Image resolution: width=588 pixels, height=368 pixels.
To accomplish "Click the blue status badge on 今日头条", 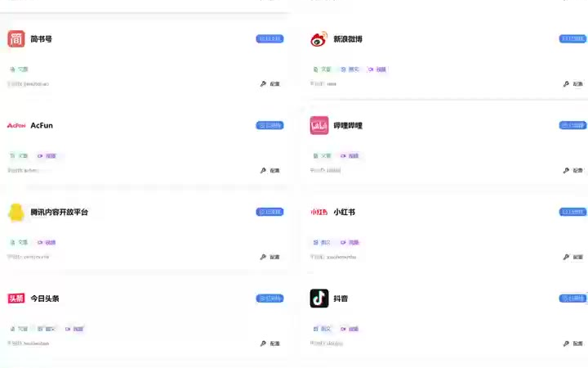I will point(269,298).
